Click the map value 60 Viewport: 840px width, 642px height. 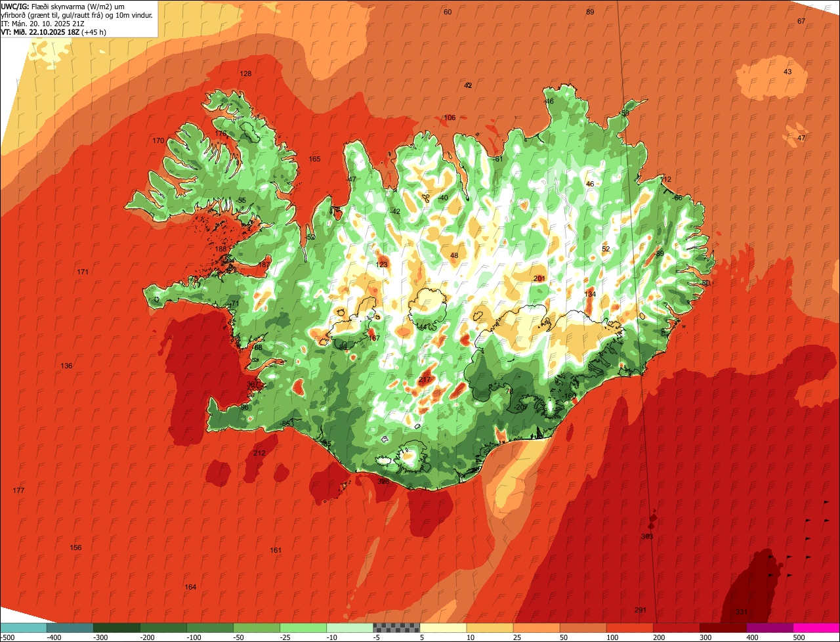[448, 12]
